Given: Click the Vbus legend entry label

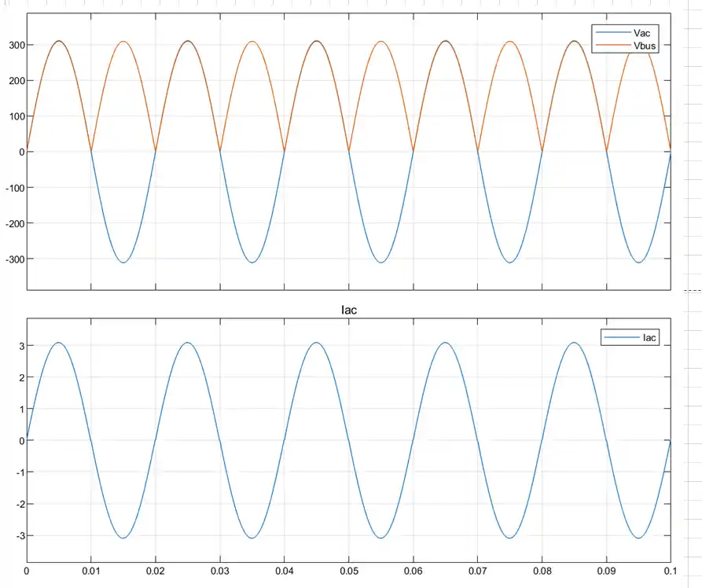Looking at the screenshot, I should (645, 46).
